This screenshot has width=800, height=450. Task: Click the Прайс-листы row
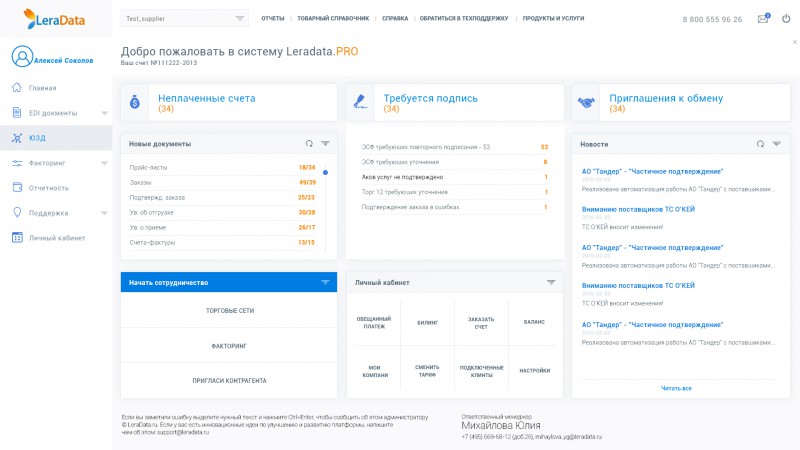point(222,167)
